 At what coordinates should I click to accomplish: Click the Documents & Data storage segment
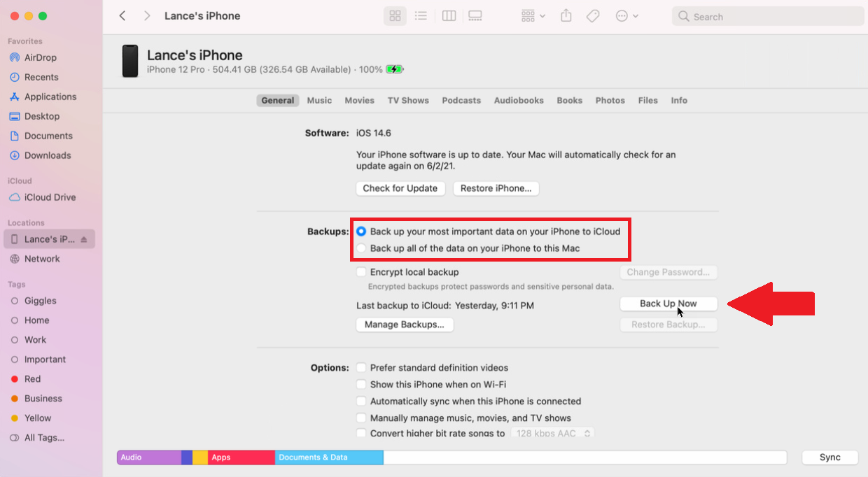coord(329,457)
